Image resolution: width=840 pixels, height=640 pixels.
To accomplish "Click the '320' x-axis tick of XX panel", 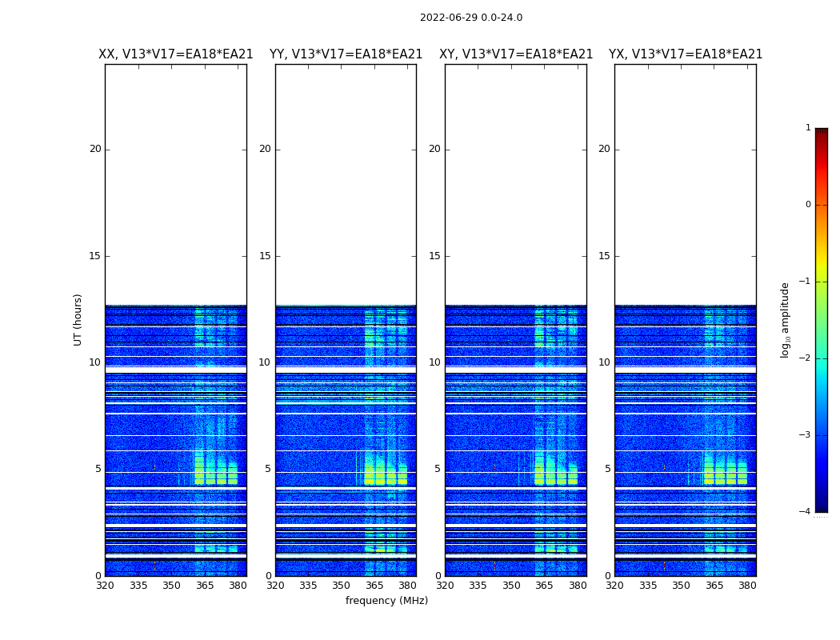I will 105,586.
